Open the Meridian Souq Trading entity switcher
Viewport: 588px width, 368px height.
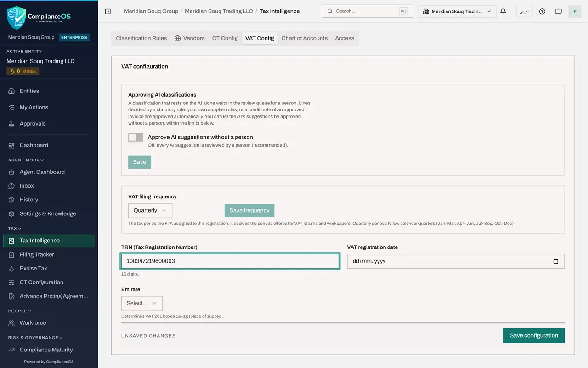457,11
